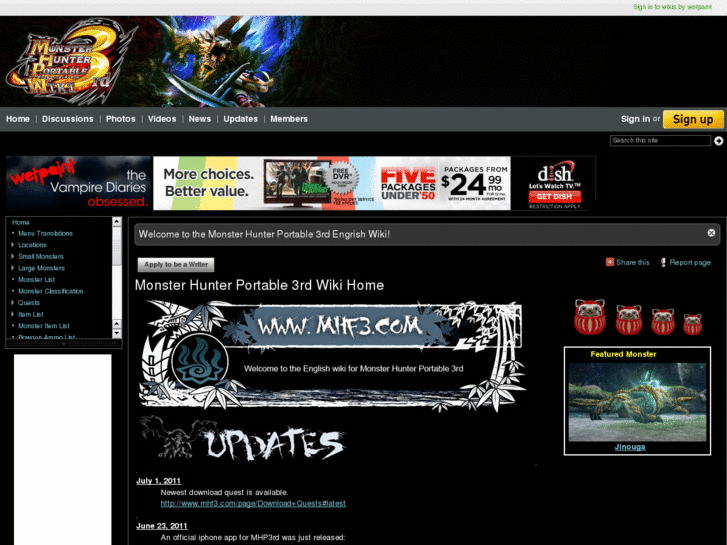
Task: Open the Photos menu item
Action: (121, 119)
